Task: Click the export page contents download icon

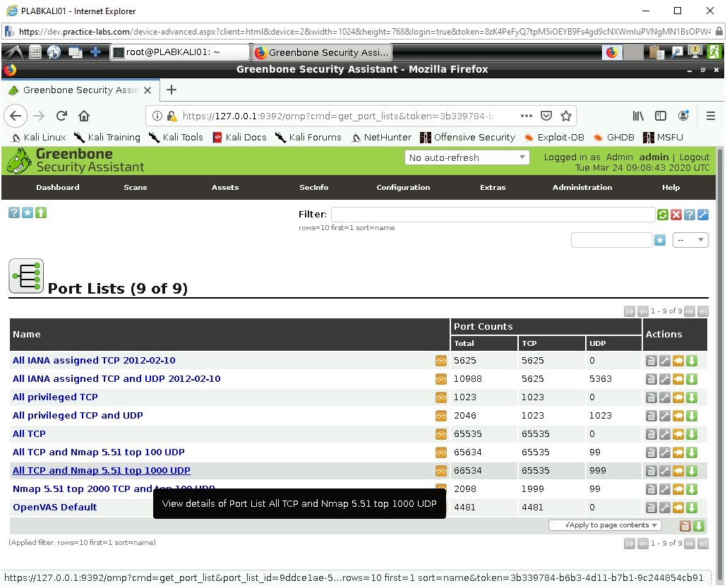Action: tap(698, 525)
